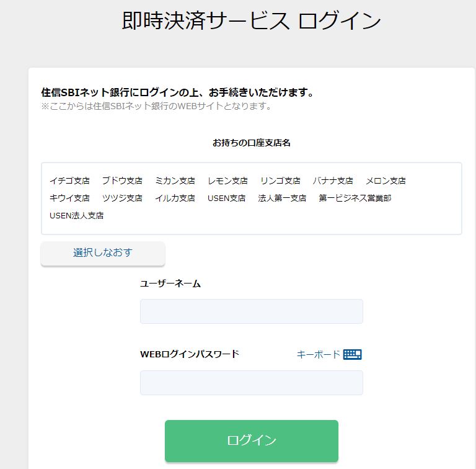Choose リンゴ支店 from branch list
Viewport: 476px width, 469px height.
(x=280, y=181)
